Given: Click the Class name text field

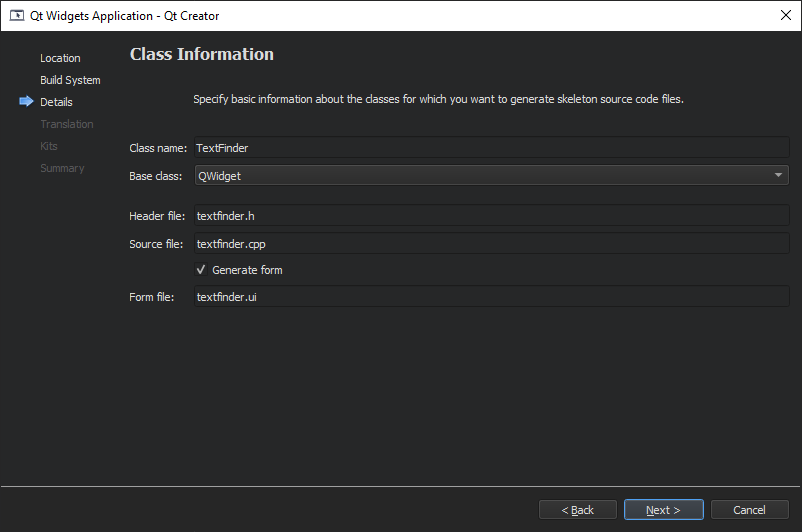Looking at the screenshot, I should (490, 148).
